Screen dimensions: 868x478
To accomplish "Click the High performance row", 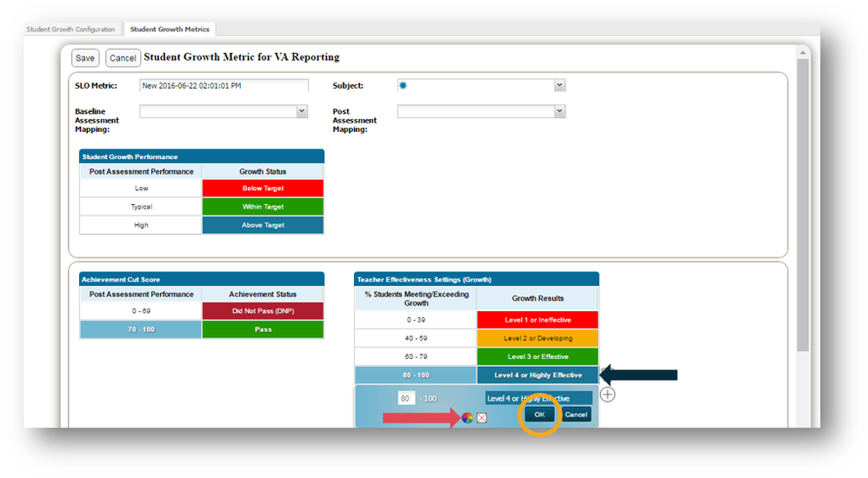I will 141,225.
